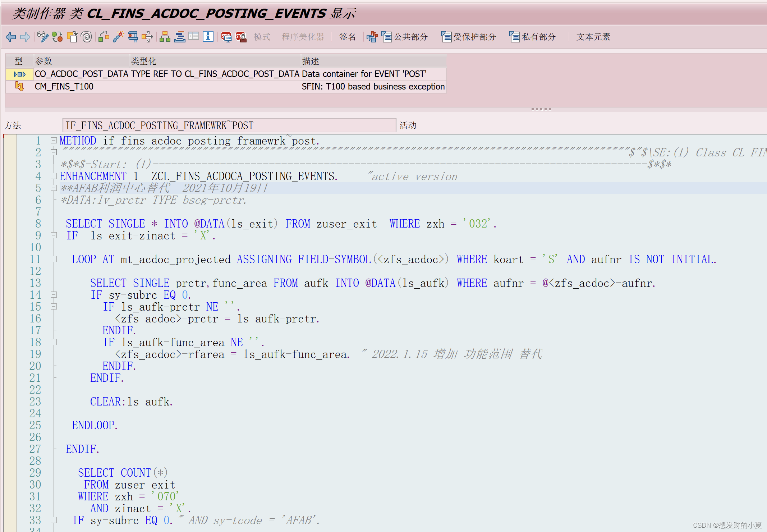The height and width of the screenshot is (532, 767).
Task: Collapse the ENHANCEMENT block on line 4
Action: (x=54, y=176)
